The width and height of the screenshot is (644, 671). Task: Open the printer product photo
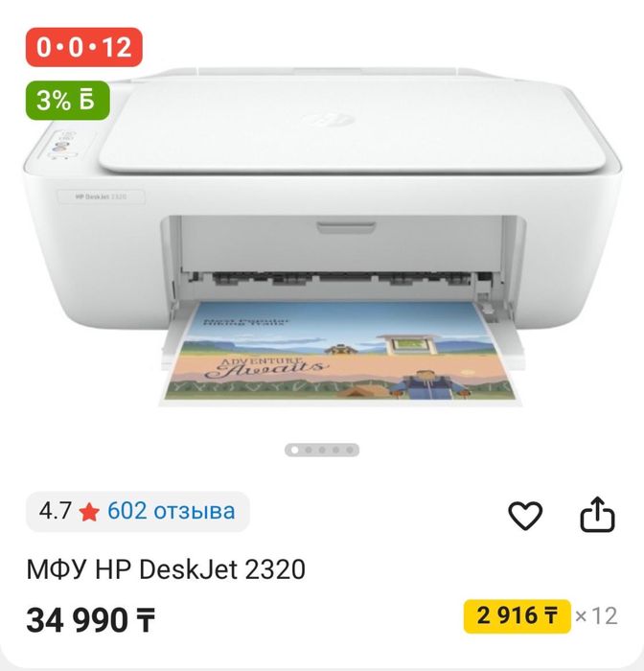tap(322, 236)
